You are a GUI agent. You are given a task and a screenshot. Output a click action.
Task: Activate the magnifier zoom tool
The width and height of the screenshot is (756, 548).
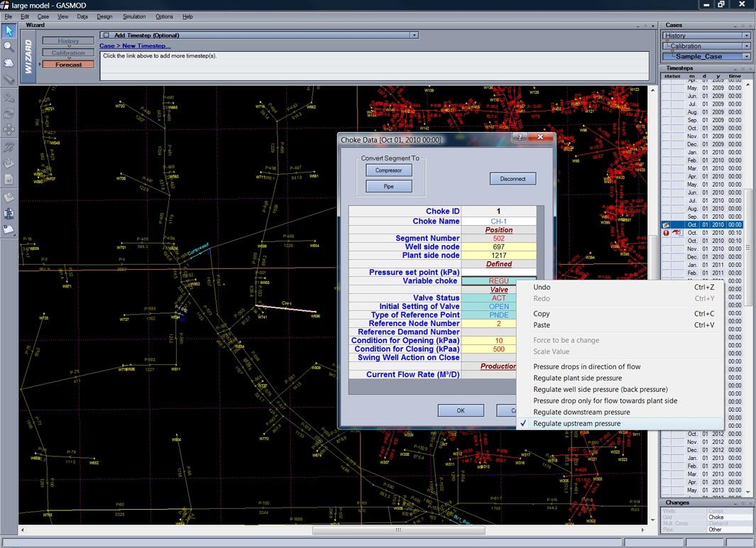[x=9, y=47]
